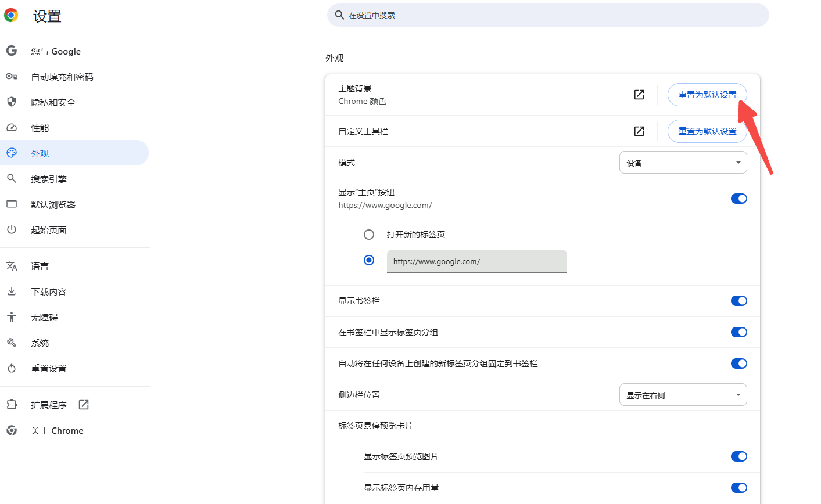Select the 打开新的标签页 radio button
Screen dimensions: 821x504
(x=369, y=235)
